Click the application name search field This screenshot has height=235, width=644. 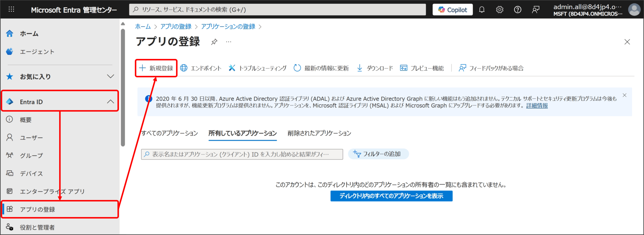pos(242,154)
